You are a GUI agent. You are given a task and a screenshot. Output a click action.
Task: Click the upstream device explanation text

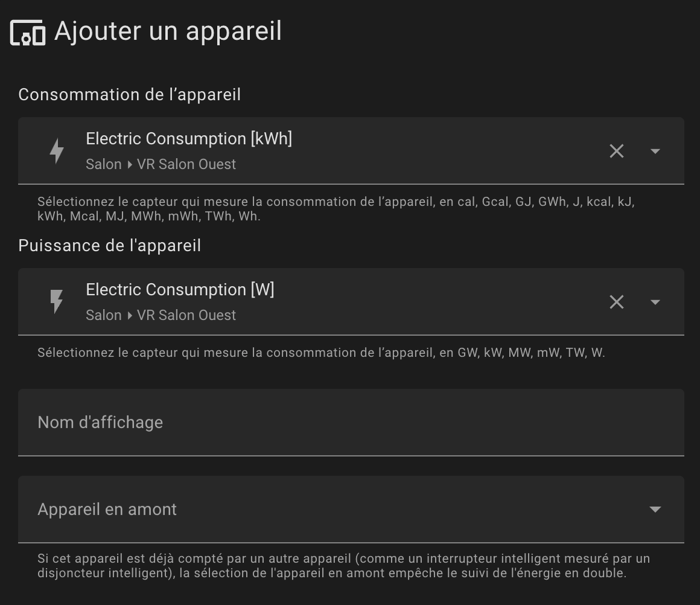click(x=343, y=566)
